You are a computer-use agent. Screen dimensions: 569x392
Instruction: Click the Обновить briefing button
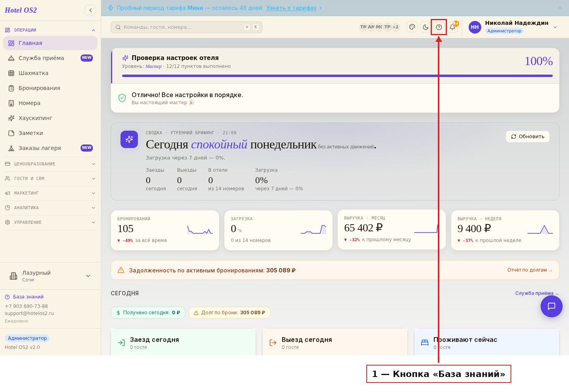tap(528, 137)
